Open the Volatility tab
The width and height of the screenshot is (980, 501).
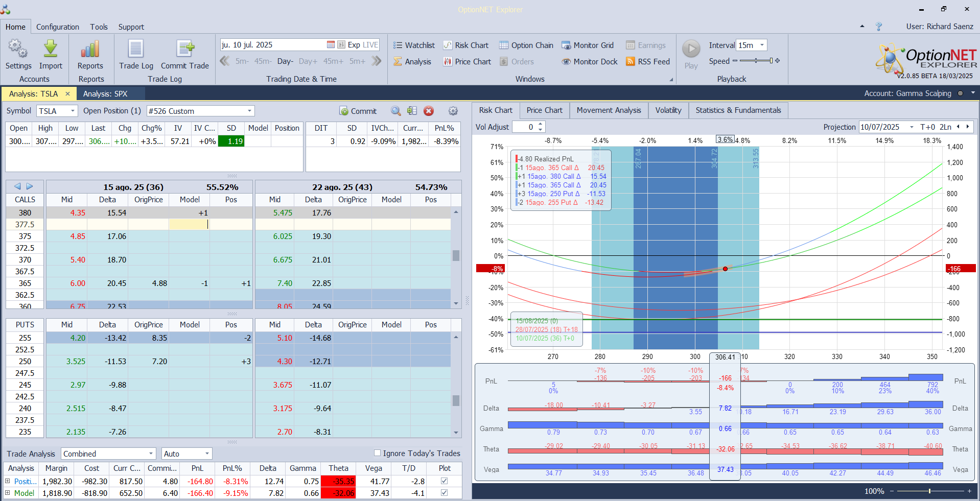(x=668, y=110)
